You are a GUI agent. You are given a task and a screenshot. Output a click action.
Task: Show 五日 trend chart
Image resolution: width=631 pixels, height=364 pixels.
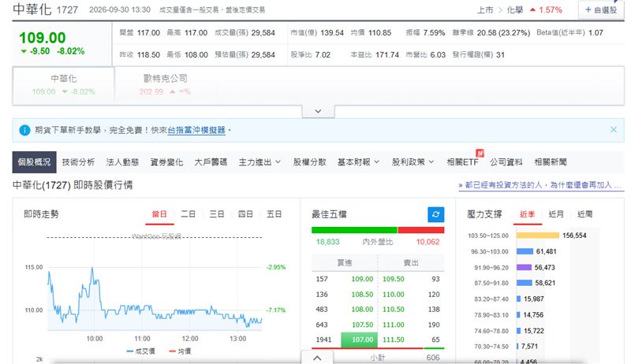tap(274, 214)
